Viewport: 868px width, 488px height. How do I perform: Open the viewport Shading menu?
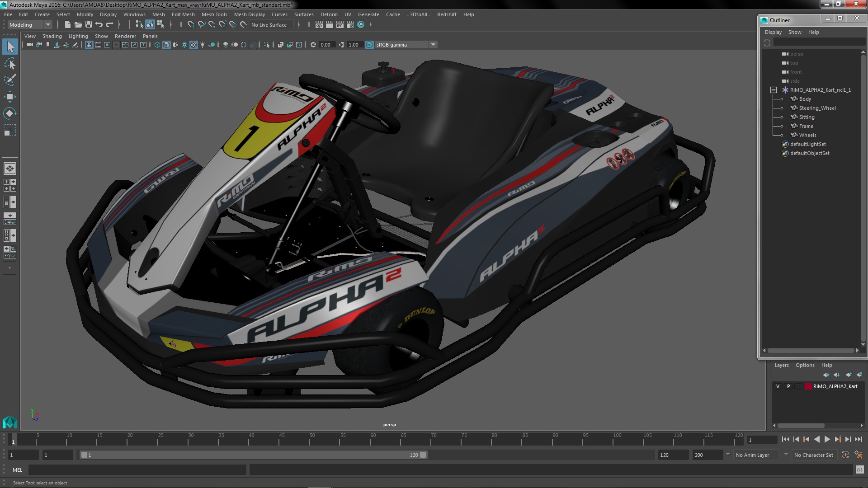point(52,36)
